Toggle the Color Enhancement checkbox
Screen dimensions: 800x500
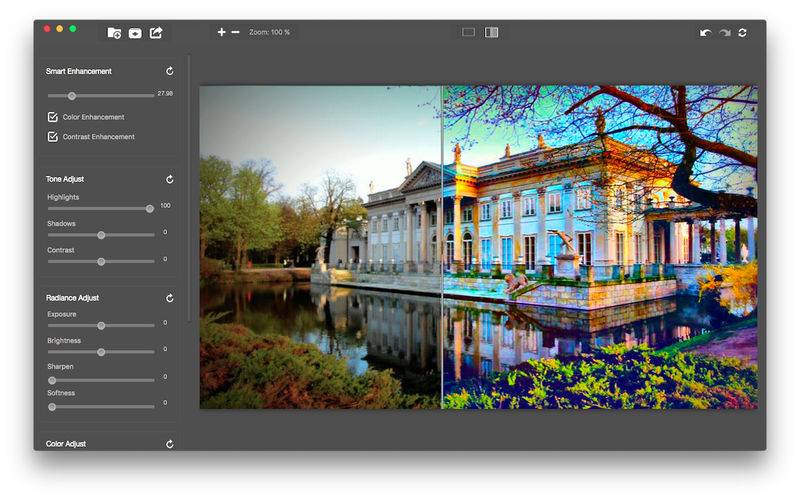pyautogui.click(x=53, y=117)
